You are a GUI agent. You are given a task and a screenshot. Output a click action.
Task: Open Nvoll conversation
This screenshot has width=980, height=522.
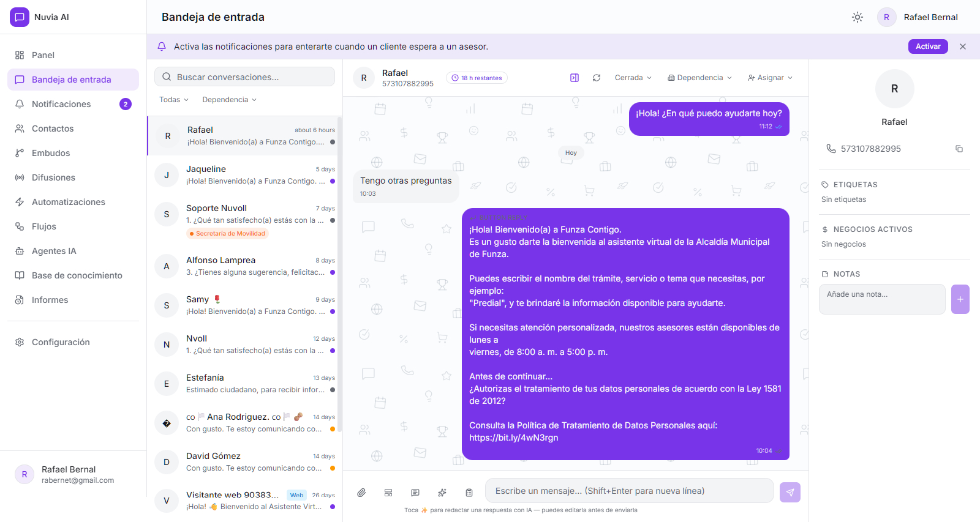click(x=243, y=345)
